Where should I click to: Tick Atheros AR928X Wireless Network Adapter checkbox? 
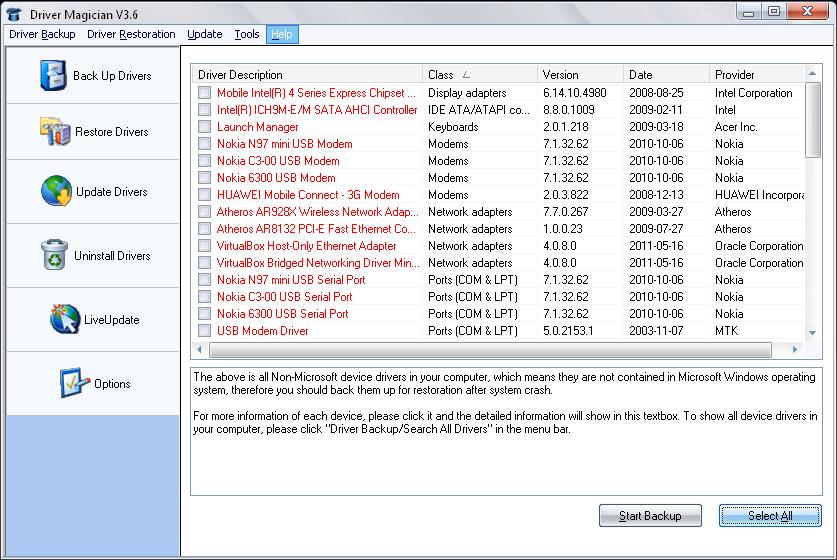point(204,211)
